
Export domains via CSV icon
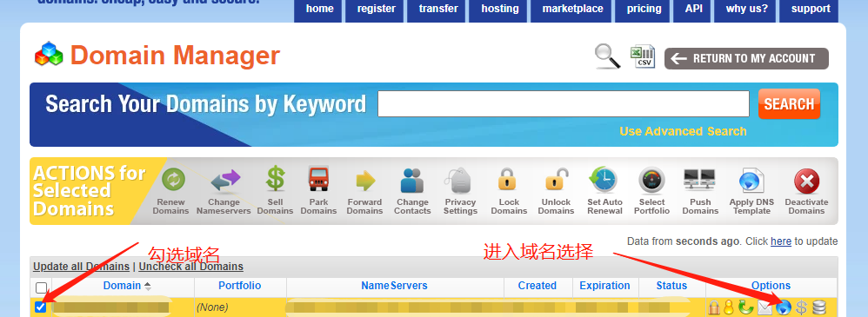point(642,56)
